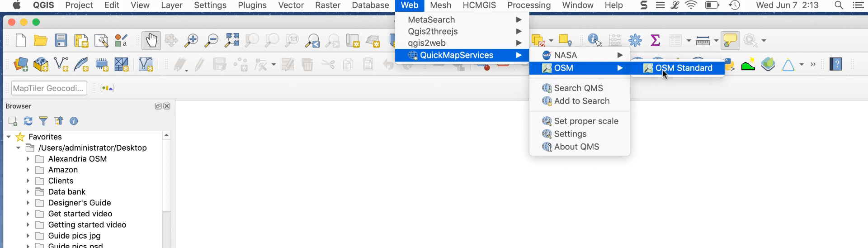Click the Zoom Full extent icon

pos(232,41)
